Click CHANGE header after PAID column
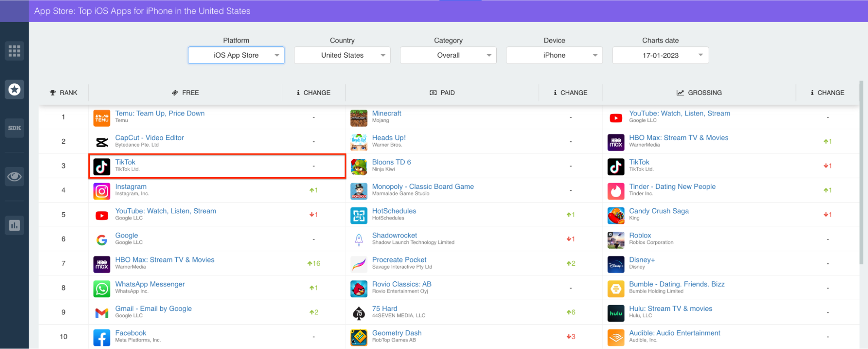Screen dimensions: 868x349 point(571,92)
